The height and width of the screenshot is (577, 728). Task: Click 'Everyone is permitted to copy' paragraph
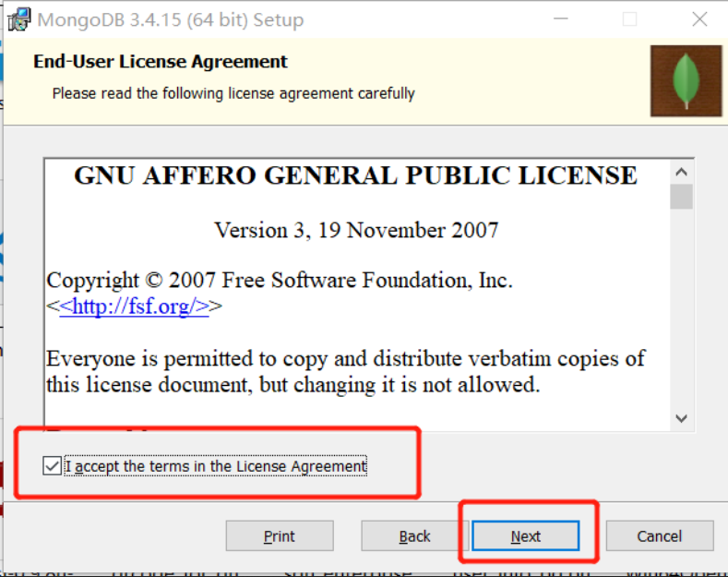tap(345, 372)
